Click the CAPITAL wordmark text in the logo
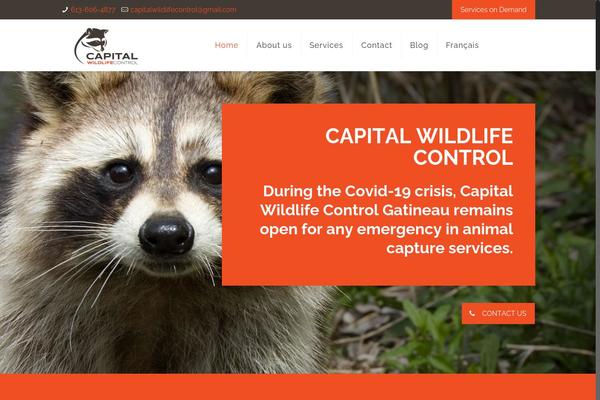600x400 pixels. pos(112,56)
